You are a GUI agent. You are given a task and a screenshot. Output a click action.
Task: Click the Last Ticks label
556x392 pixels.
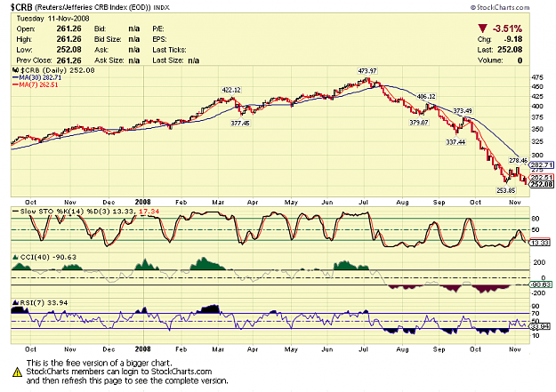169,50
